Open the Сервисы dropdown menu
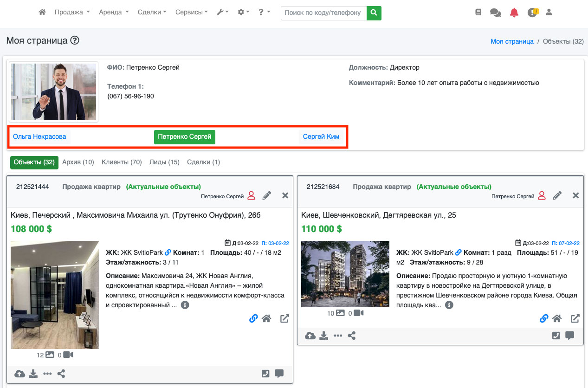 pos(191,13)
